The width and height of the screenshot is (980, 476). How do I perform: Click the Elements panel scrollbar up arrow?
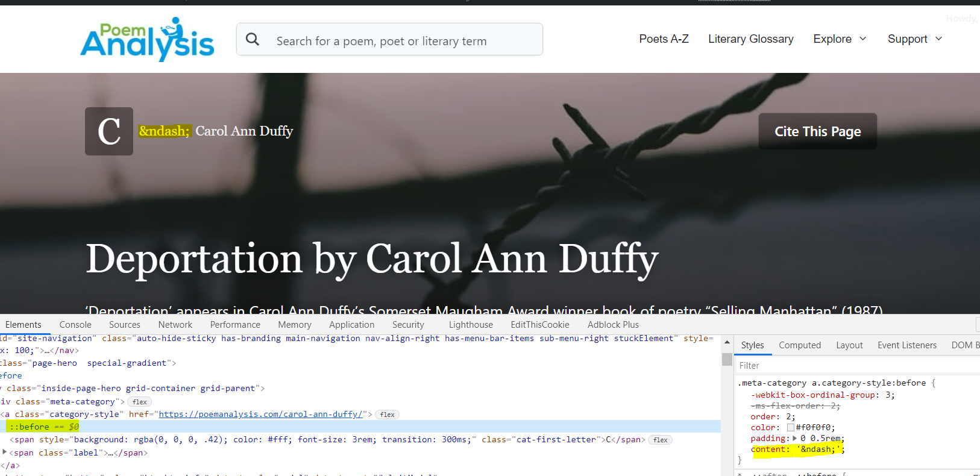click(x=727, y=342)
